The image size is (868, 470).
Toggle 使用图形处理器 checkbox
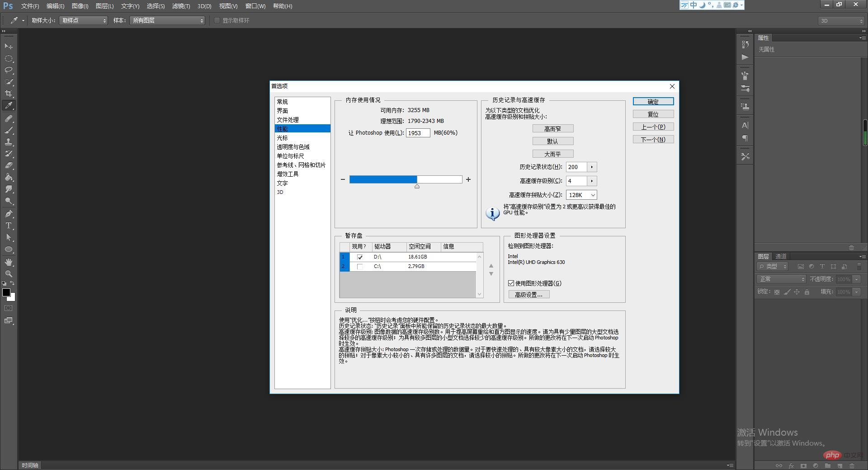[x=511, y=283]
